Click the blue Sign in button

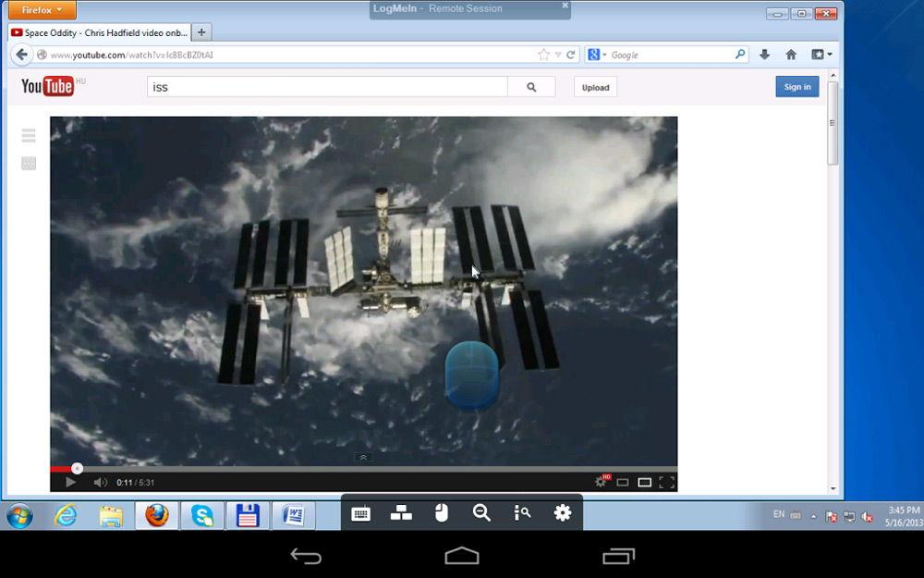796,87
